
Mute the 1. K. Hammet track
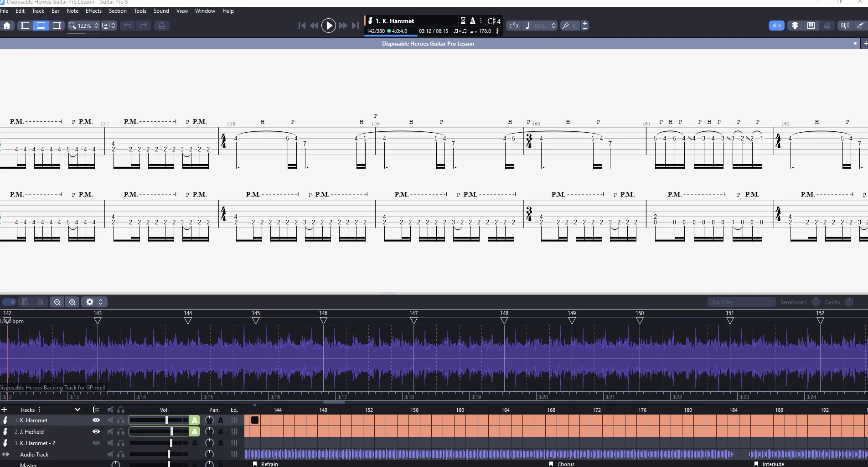pyautogui.click(x=110, y=420)
